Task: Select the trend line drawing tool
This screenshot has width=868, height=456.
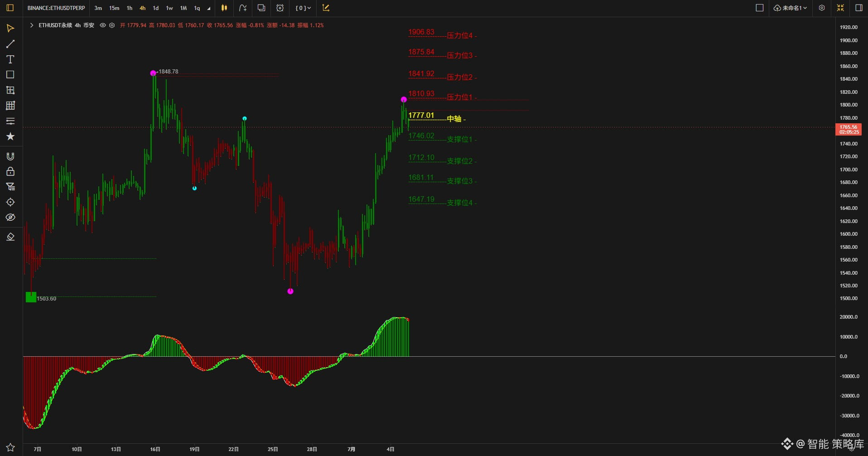Action: [10, 44]
